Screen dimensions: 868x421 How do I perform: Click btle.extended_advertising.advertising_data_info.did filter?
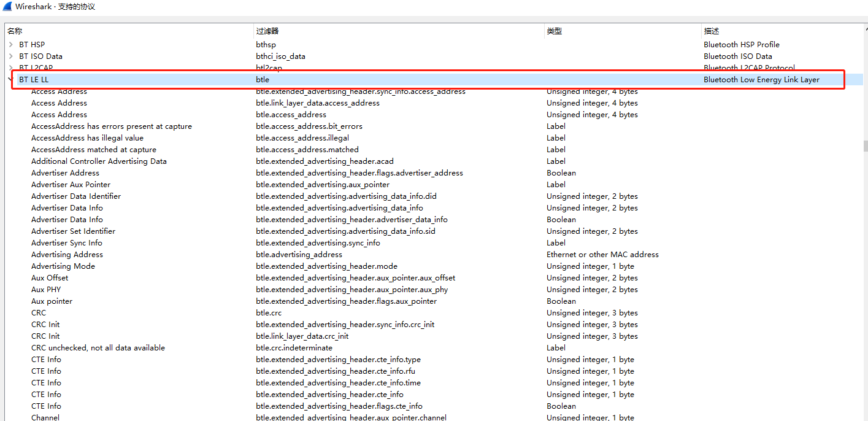tap(346, 196)
